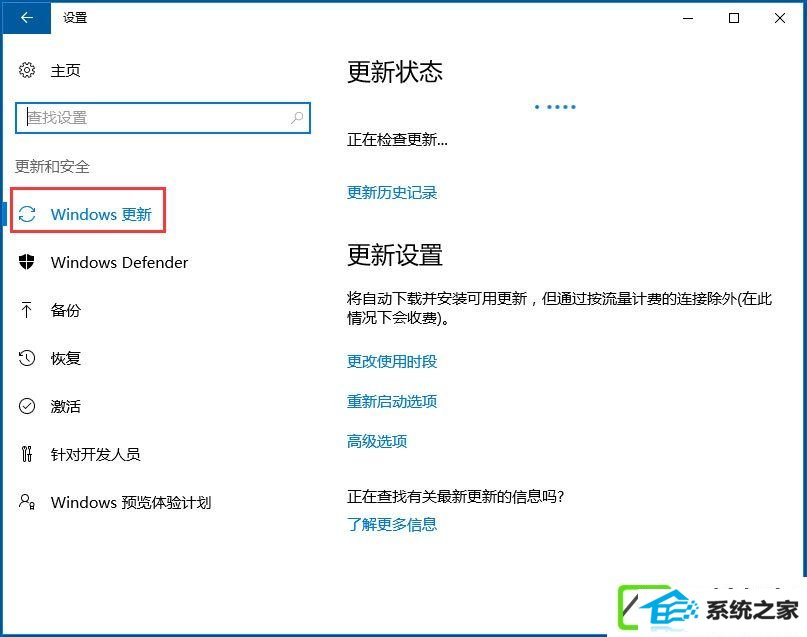Image resolution: width=807 pixels, height=637 pixels.
Task: Maximize the 设置 window
Action: [734, 18]
